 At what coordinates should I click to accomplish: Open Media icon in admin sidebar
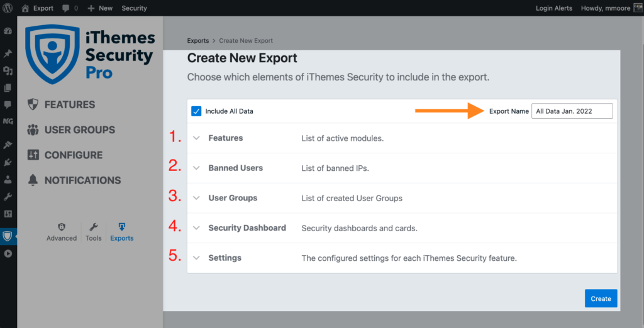point(8,71)
